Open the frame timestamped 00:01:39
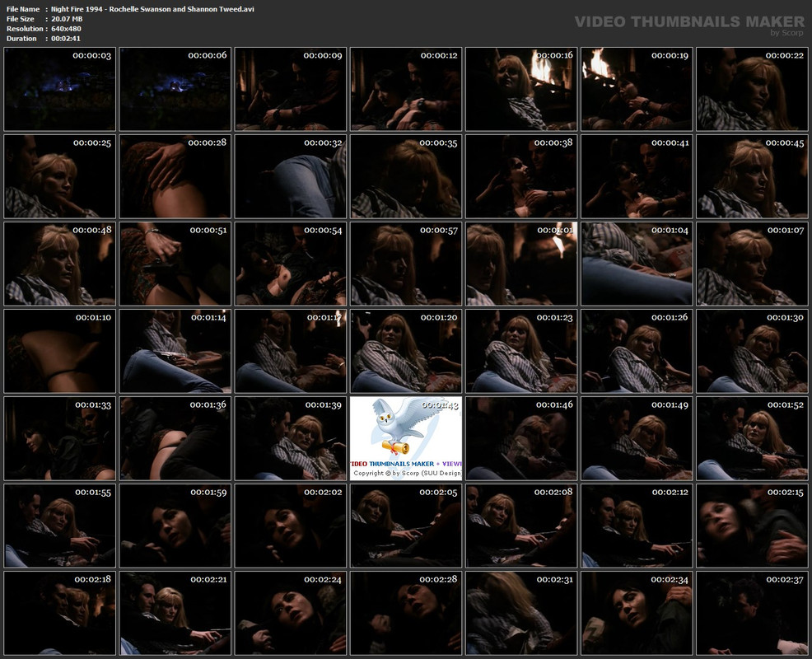The height and width of the screenshot is (659, 812). (x=291, y=438)
